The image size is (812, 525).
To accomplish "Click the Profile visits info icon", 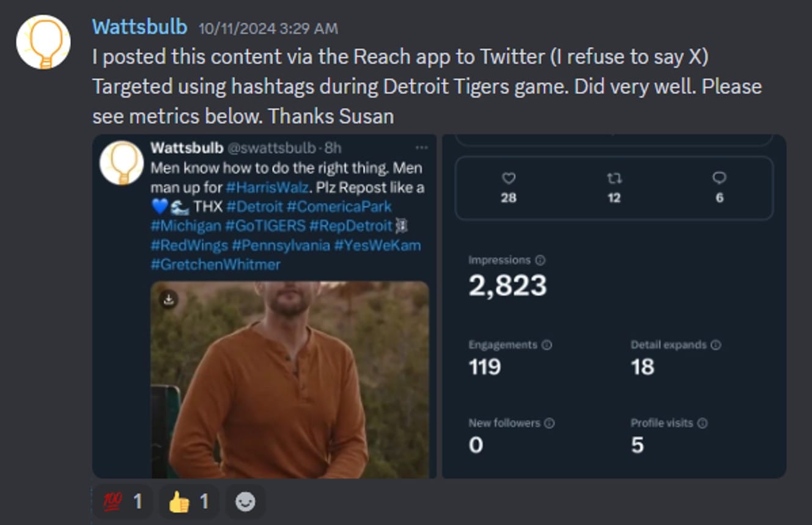I will pyautogui.click(x=703, y=423).
